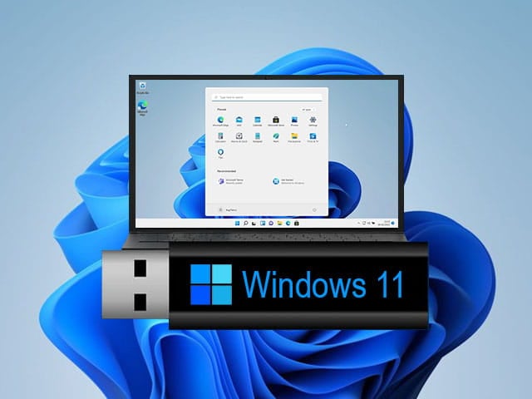Launch Calculator from pinned apps

pos(220,136)
